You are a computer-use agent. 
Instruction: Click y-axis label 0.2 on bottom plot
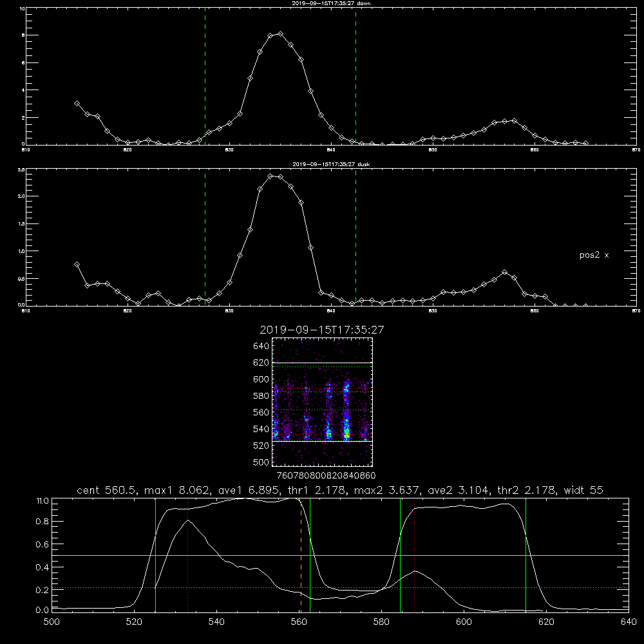coord(43,590)
